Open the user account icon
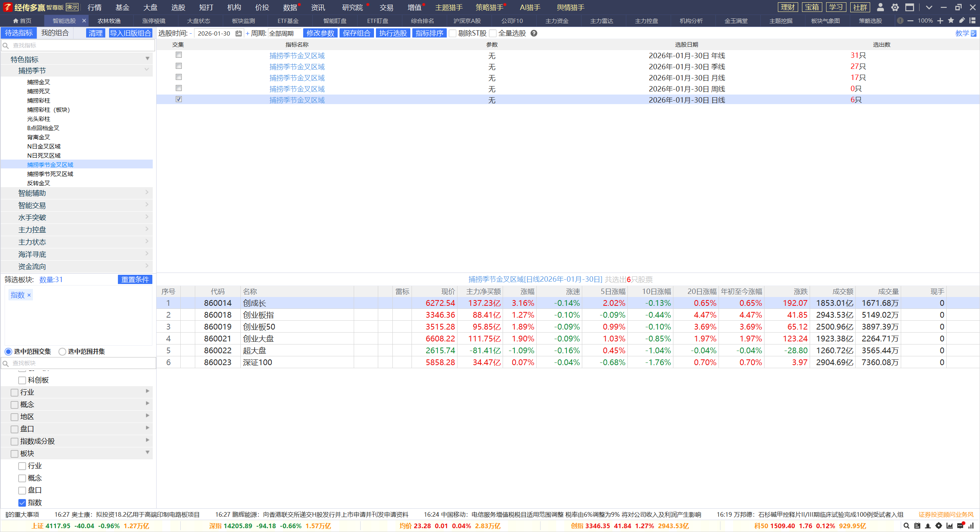Image resolution: width=980 pixels, height=532 pixels. [880, 7]
